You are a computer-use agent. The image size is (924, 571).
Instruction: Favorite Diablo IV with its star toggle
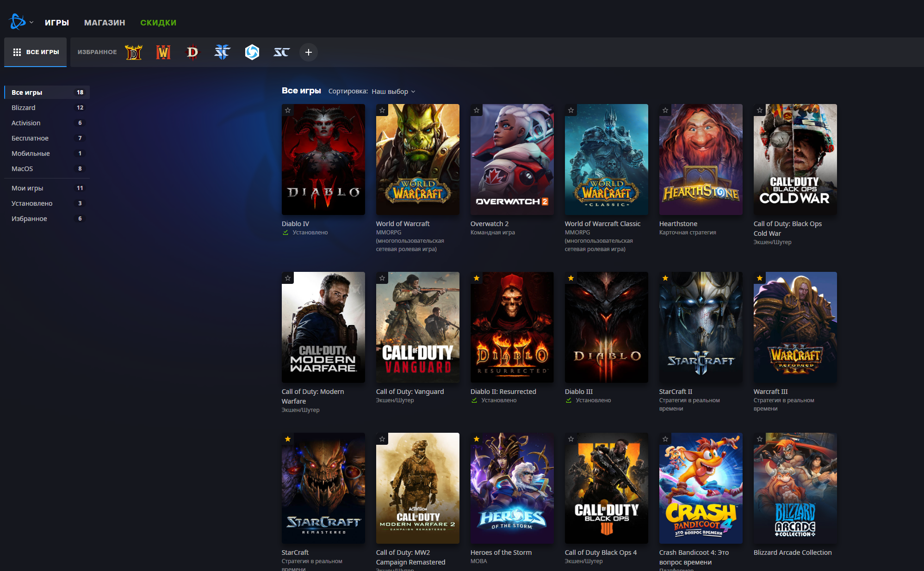click(x=288, y=111)
